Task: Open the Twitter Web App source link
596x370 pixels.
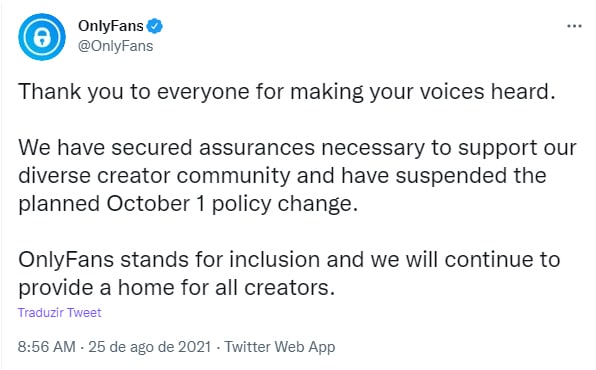Action: 280,347
